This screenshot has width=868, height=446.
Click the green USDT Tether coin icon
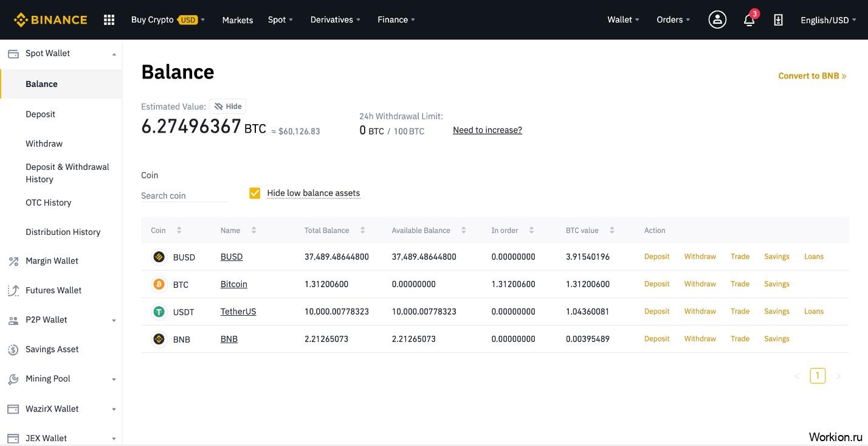click(159, 312)
